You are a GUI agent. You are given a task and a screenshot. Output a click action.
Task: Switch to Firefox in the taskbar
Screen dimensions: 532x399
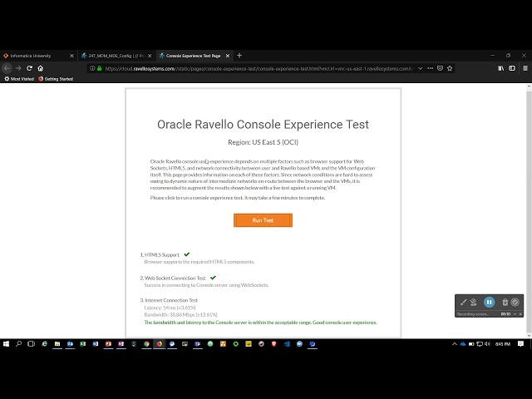pyautogui.click(x=159, y=343)
